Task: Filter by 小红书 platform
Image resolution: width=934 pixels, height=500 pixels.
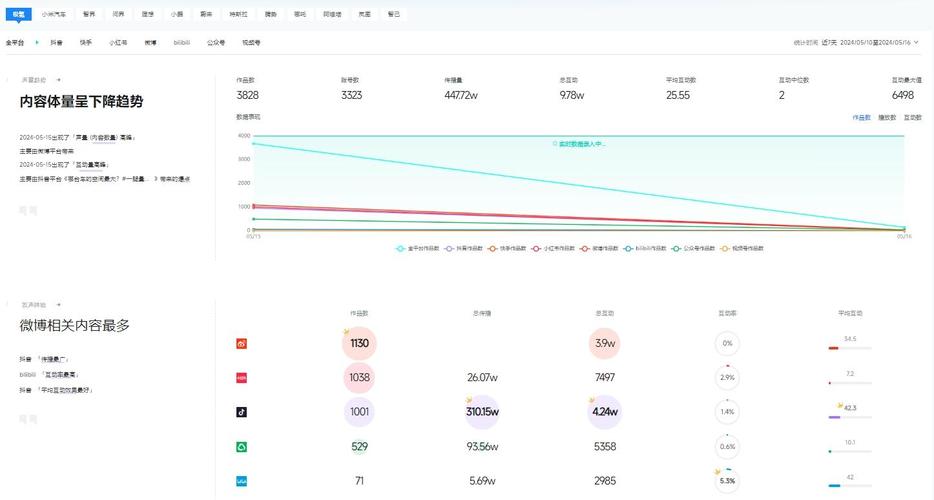Action: click(118, 43)
